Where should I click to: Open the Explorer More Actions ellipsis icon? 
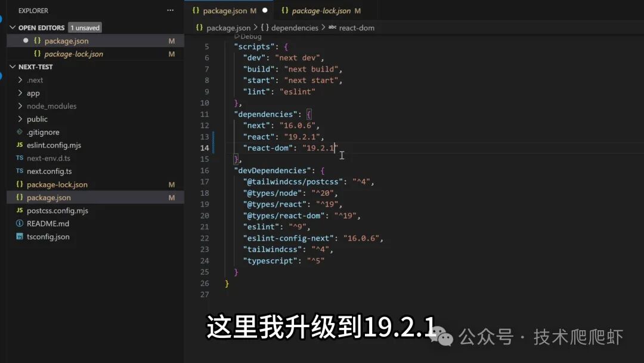[x=170, y=10]
